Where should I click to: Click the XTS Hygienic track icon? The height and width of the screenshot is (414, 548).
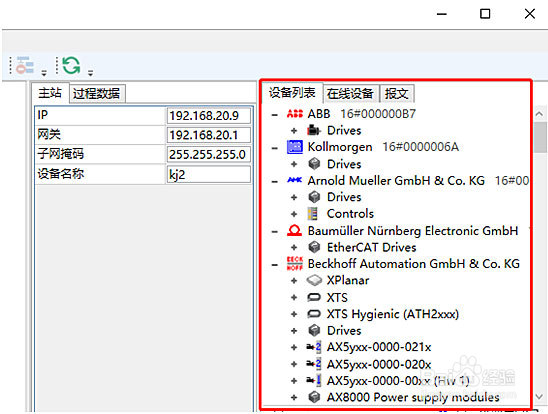(314, 314)
